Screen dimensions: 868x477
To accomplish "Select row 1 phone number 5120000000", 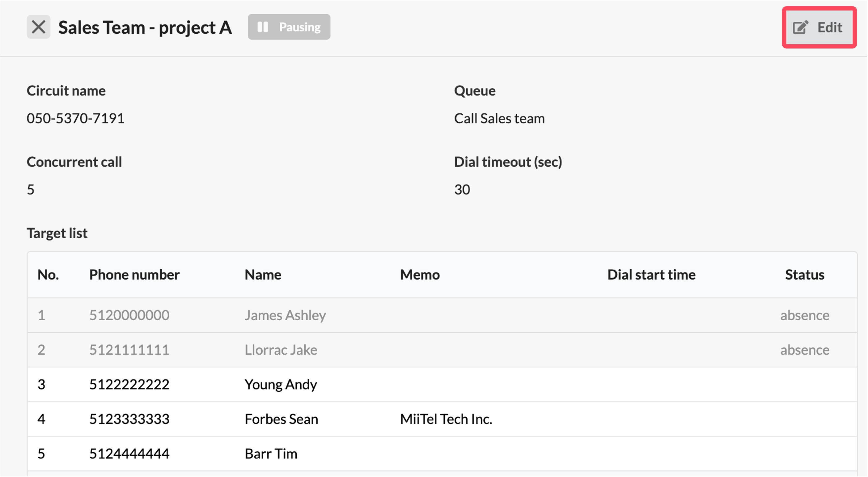I will pos(129,316).
